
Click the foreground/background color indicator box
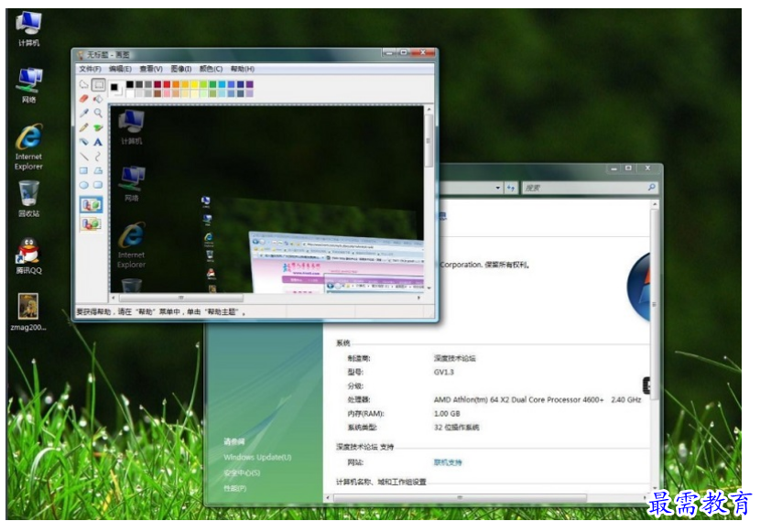click(115, 89)
